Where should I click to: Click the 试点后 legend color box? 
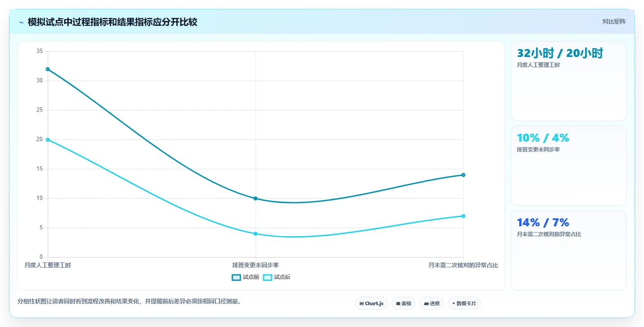[268, 277]
